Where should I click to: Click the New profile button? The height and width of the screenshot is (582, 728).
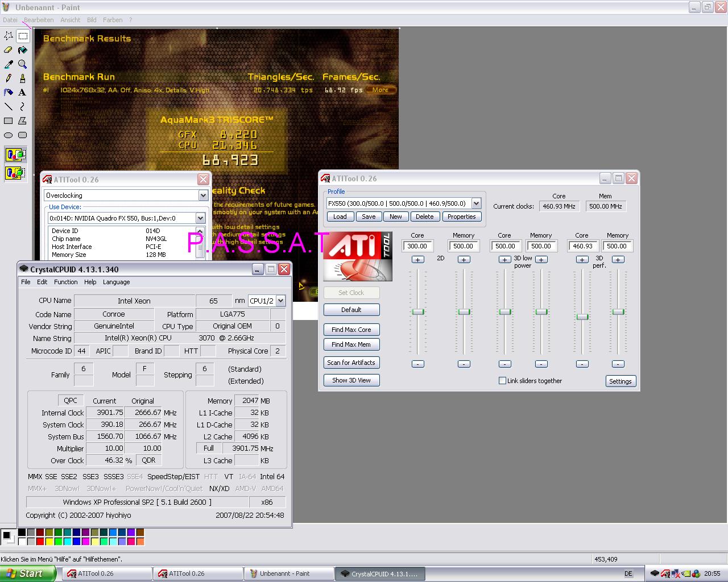[x=396, y=217]
